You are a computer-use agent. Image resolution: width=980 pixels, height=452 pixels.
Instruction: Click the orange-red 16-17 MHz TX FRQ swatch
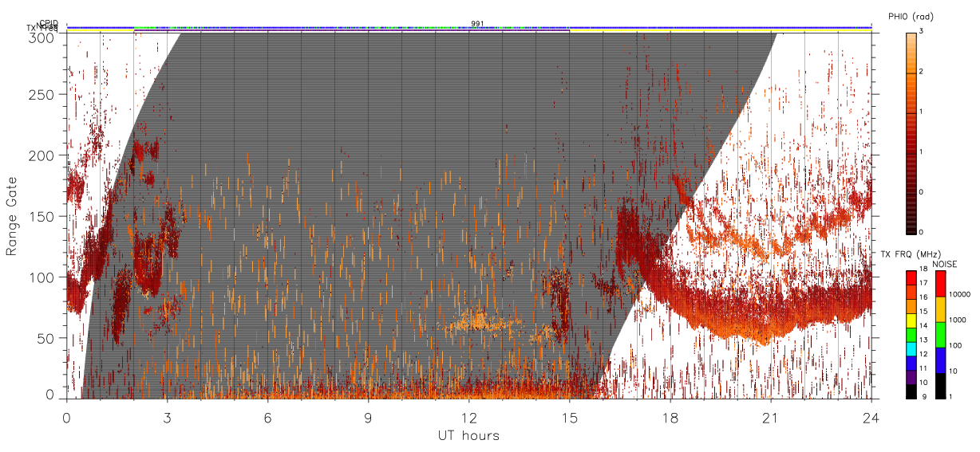(x=911, y=293)
